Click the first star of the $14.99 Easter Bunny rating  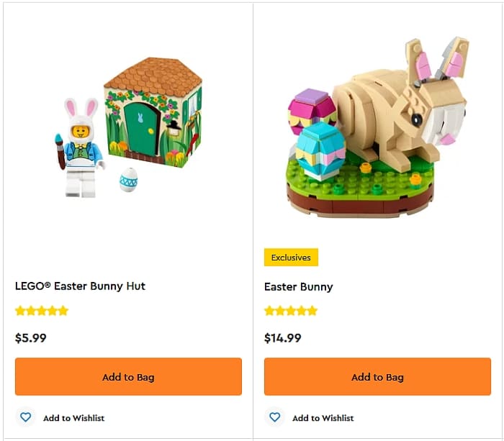[269, 311]
